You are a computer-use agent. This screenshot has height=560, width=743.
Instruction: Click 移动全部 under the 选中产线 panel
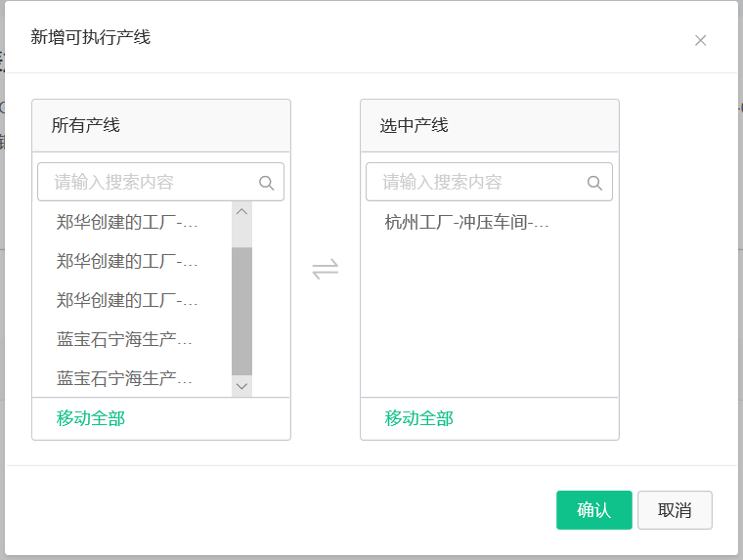pyautogui.click(x=418, y=418)
